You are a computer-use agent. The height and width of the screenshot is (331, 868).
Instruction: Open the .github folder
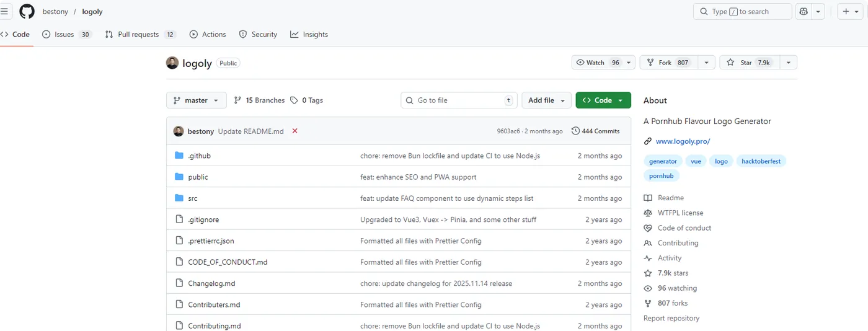tap(199, 156)
